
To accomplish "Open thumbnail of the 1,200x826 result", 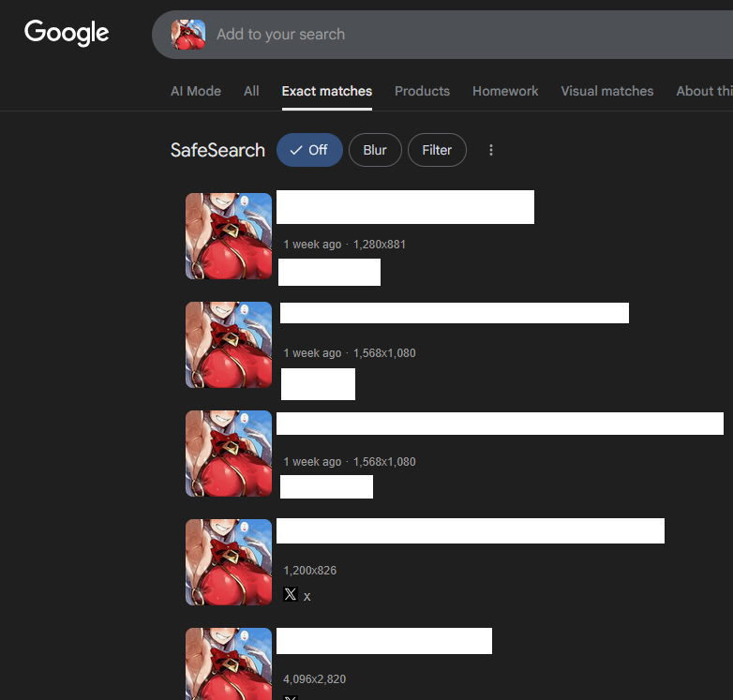I will tap(229, 562).
